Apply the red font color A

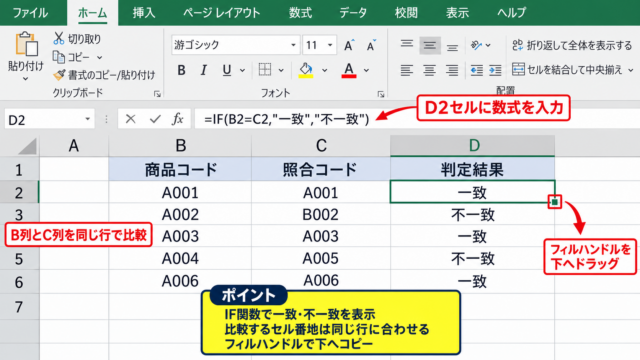tap(349, 70)
